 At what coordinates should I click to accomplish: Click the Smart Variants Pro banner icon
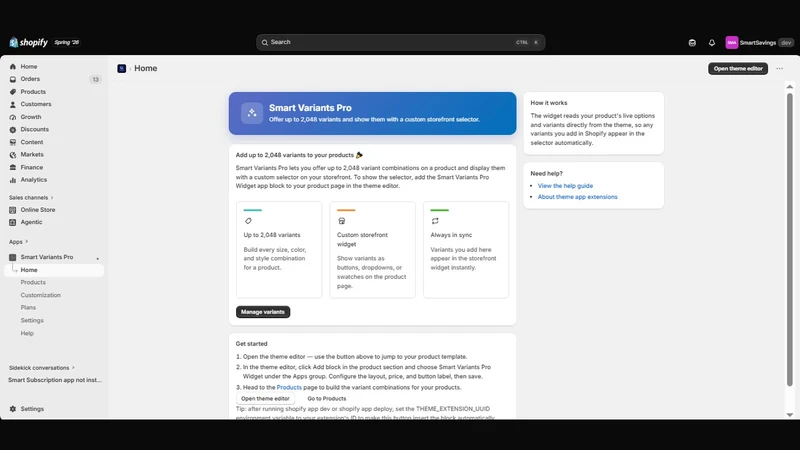click(252, 113)
